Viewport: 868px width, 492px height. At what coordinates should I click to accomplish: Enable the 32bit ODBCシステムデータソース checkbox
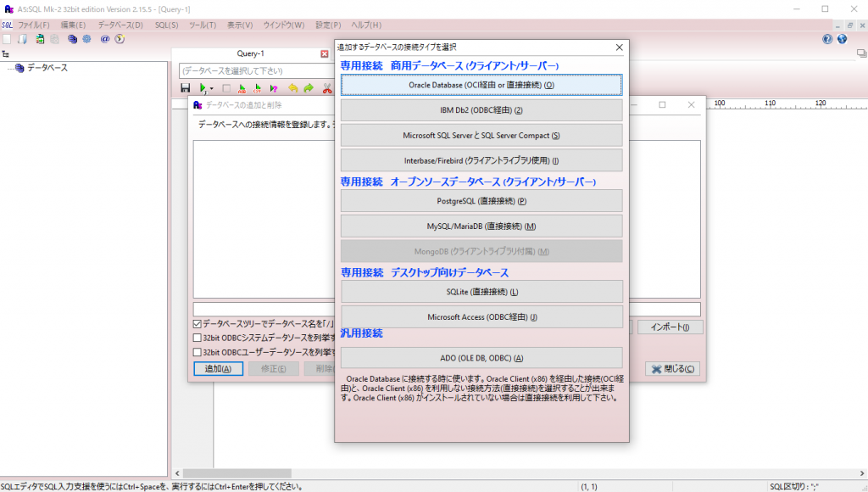(x=198, y=338)
